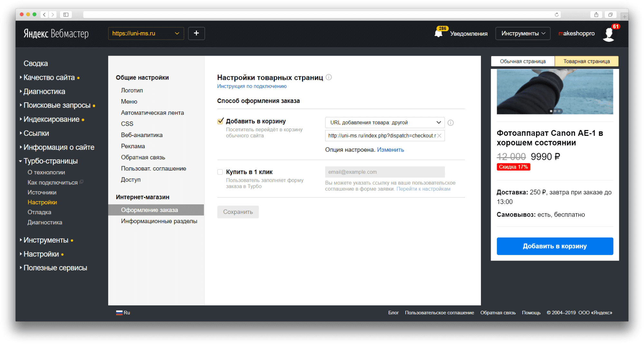
Task: Click the show tabs overview icon
Action: (610, 14)
